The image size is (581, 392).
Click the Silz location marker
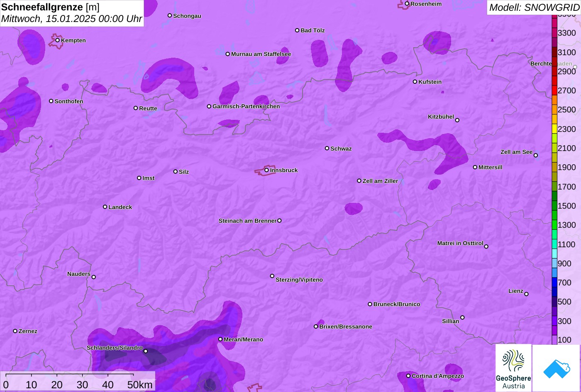click(176, 172)
